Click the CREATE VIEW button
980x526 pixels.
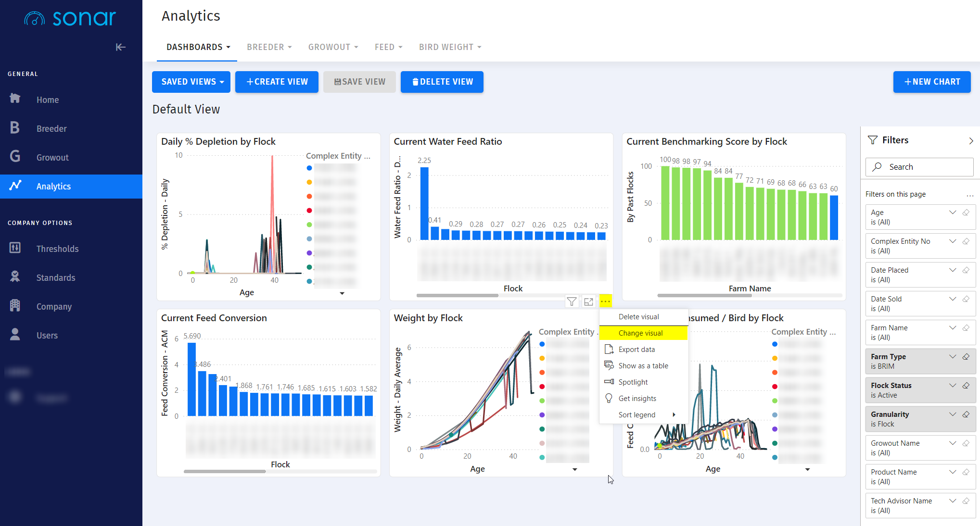point(277,82)
